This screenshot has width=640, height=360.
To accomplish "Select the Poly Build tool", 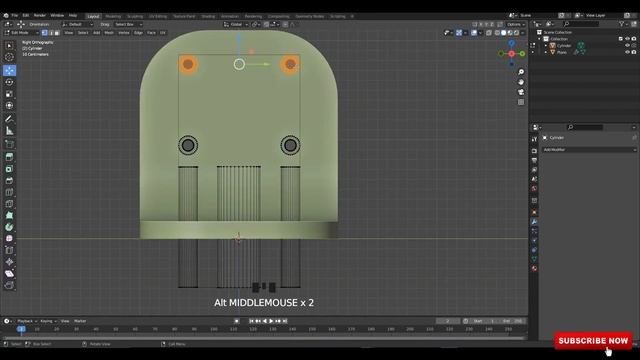I will pyautogui.click(x=9, y=216).
